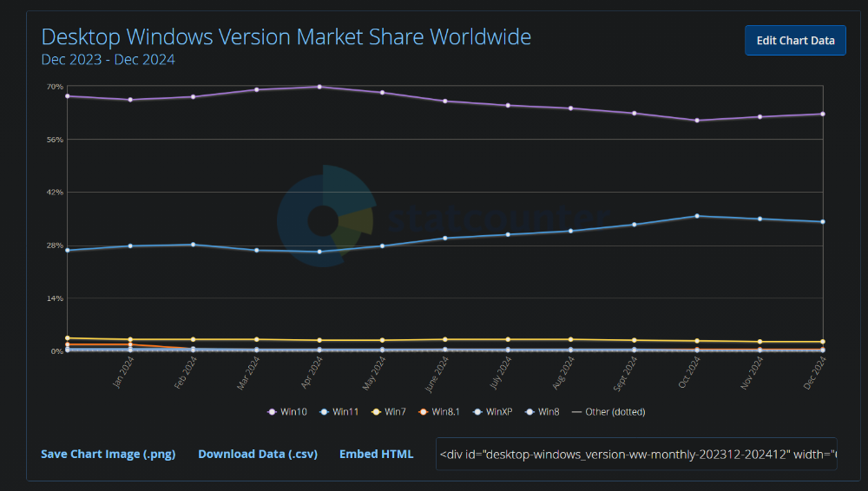868x491 pixels.
Task: Click the Jan 2024 x-axis label
Action: click(123, 372)
